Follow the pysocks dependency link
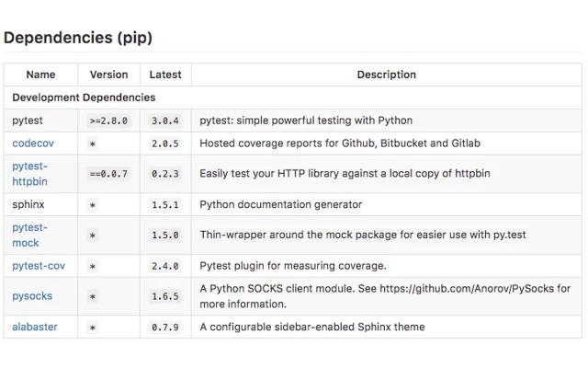Image resolution: width=588 pixels, height=368 pixels. tap(32, 296)
